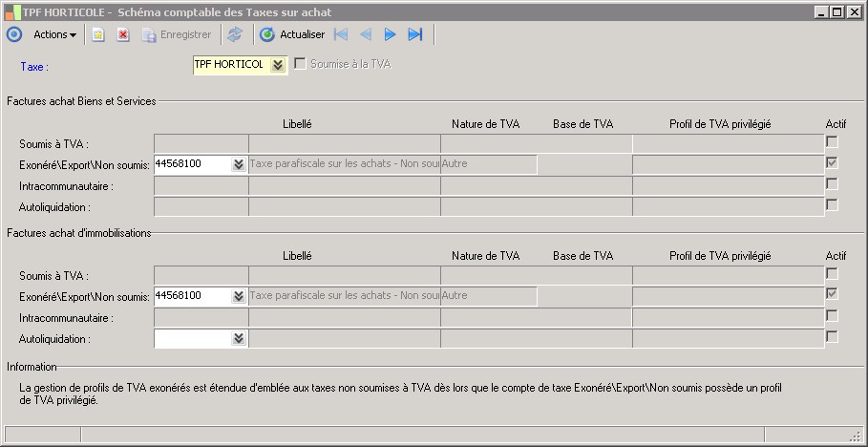Screen dimensions: 868x447
Task: Click Autre nature value in immobilisations
Action: tap(489, 296)
